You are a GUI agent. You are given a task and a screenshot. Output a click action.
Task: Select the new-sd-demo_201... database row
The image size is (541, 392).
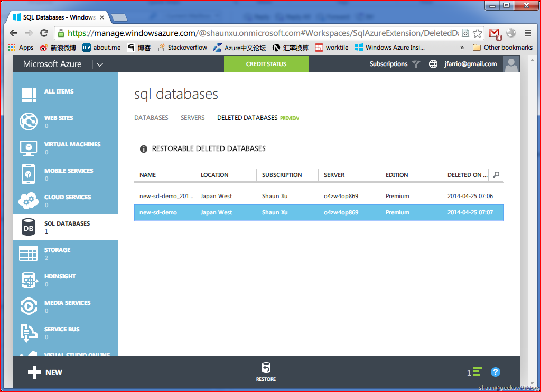tap(319, 196)
